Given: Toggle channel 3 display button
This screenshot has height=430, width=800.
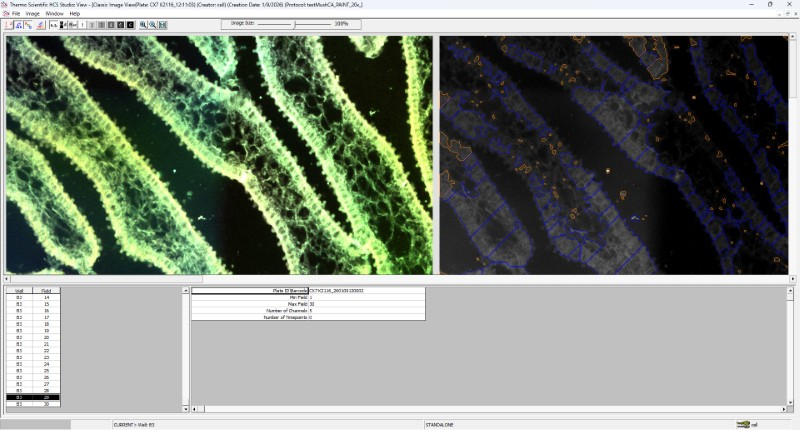Looking at the screenshot, I should click(101, 25).
